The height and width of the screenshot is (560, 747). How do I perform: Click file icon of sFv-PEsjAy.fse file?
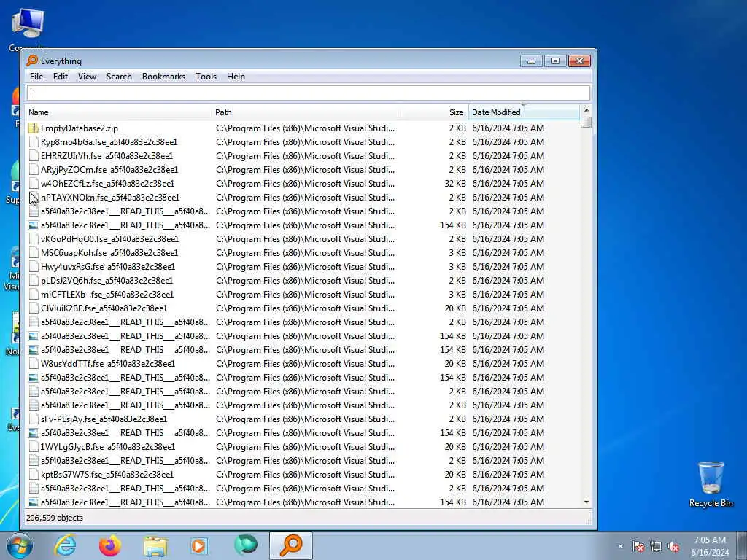tap(34, 419)
